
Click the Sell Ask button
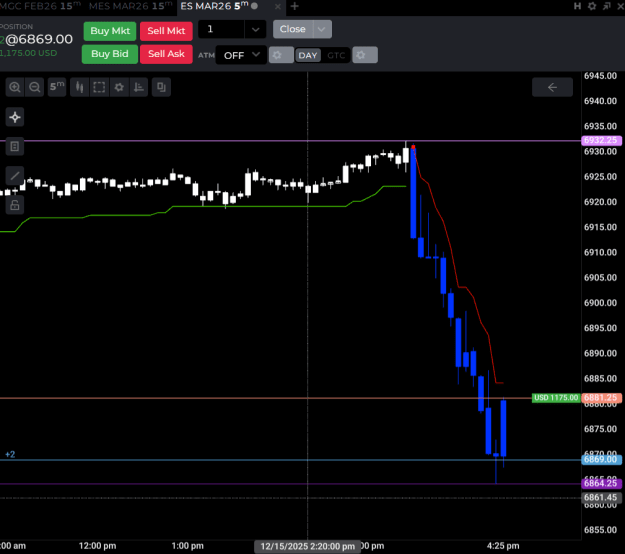coord(166,54)
